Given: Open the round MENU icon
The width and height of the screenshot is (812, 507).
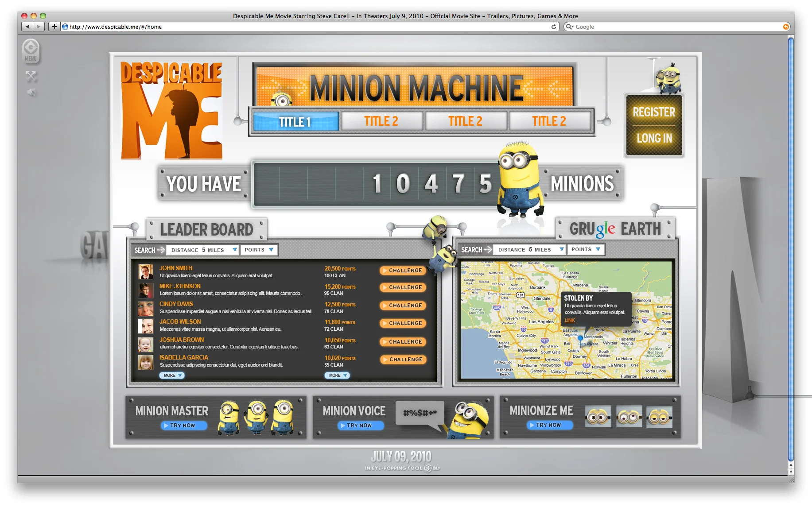Looking at the screenshot, I should (x=31, y=51).
